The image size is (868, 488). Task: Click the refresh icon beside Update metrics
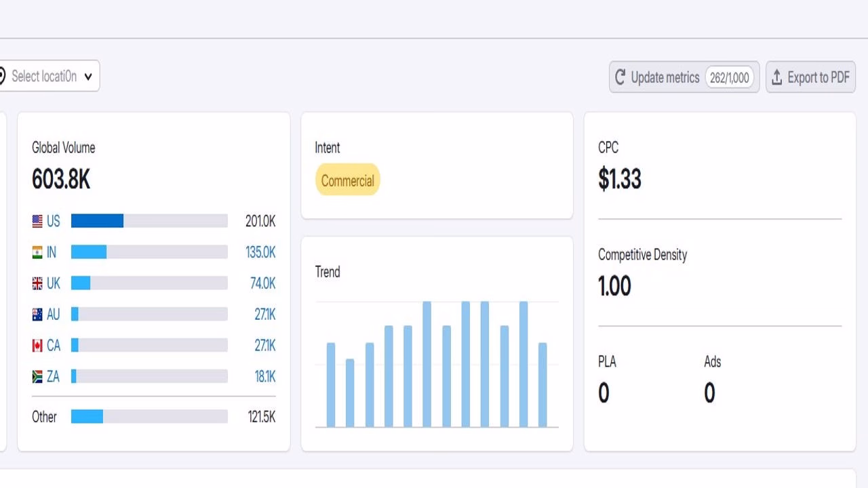pyautogui.click(x=620, y=77)
